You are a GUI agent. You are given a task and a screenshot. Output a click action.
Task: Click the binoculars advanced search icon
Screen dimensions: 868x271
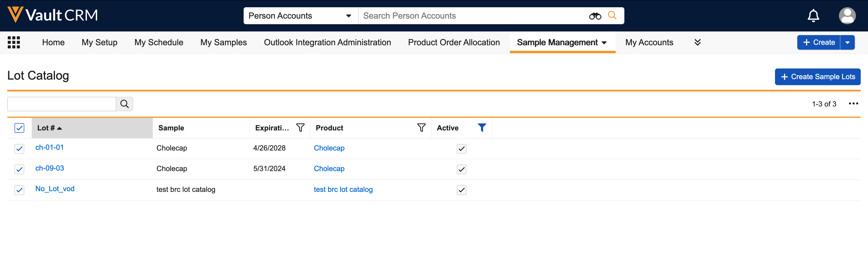[x=595, y=16]
